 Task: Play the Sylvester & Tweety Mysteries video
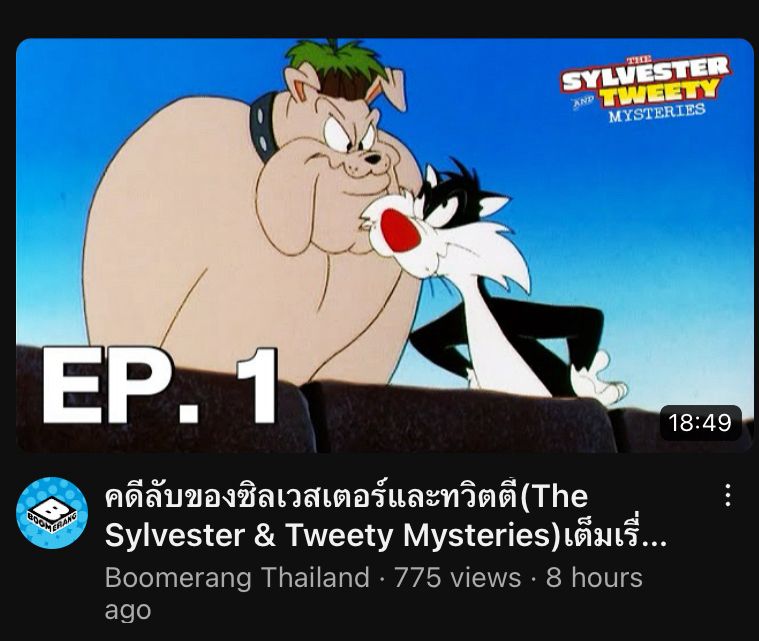[385, 245]
